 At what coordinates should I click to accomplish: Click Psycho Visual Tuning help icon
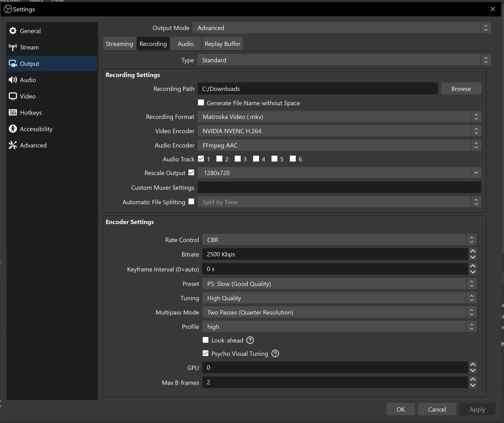(x=275, y=354)
